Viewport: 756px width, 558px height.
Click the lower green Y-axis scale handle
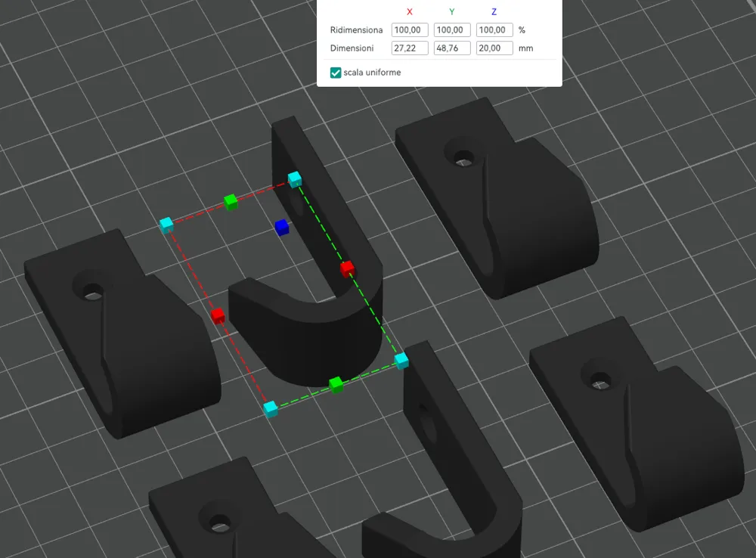[336, 383]
